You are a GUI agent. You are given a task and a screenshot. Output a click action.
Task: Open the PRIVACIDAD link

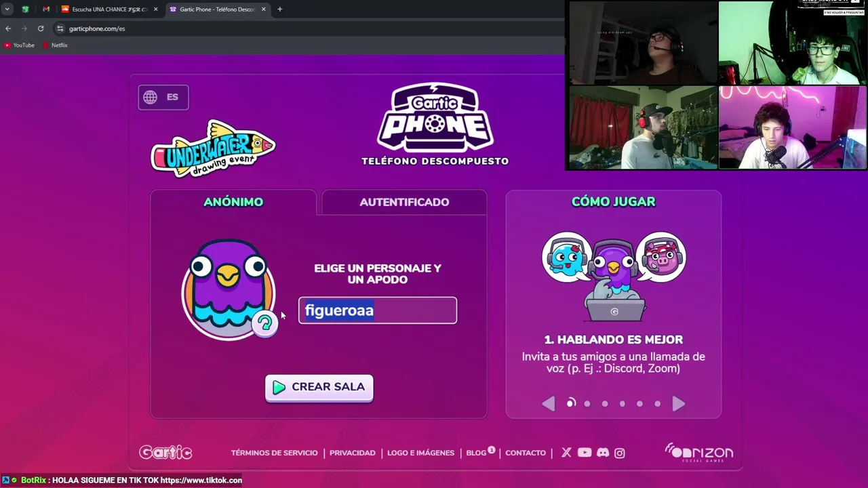pos(352,453)
